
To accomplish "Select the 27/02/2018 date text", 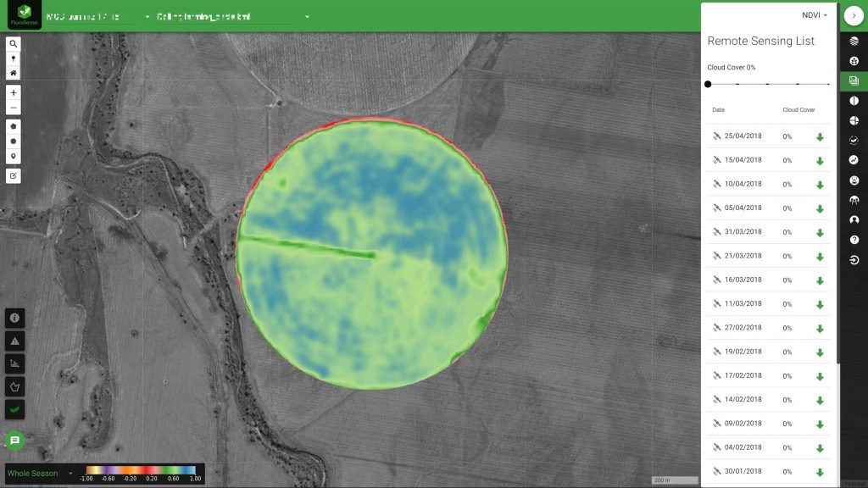I will (x=743, y=328).
